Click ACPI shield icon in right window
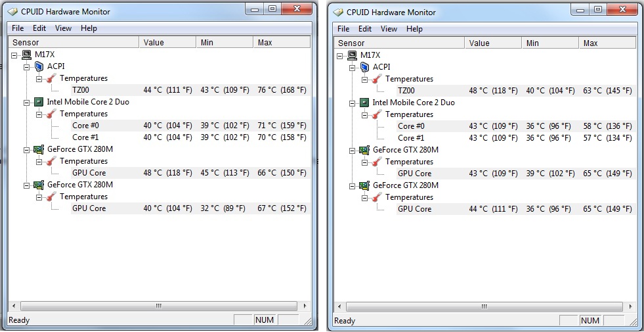Screen dimensions: 644x332 click(365, 67)
